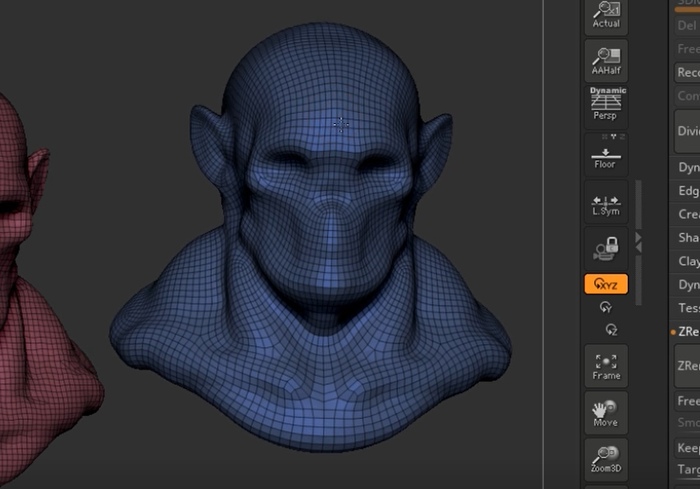The image size is (700, 489).
Task: Click the Move view icon
Action: (606, 412)
